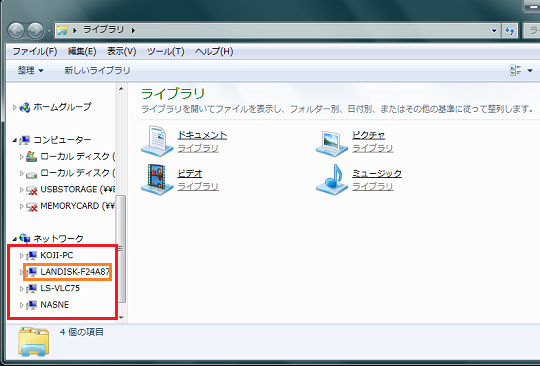Click the Back navigation arrow button
Viewport: 540px width, 366px height.
16,31
